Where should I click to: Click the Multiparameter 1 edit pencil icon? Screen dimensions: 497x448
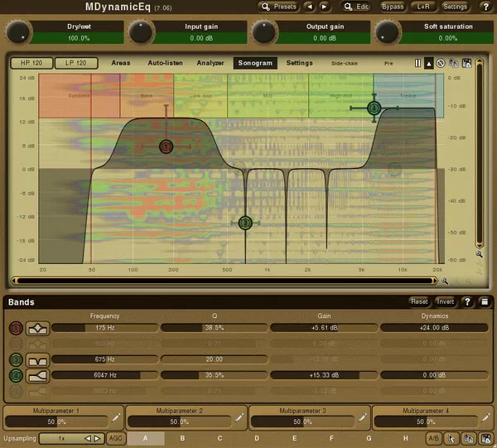click(x=116, y=417)
